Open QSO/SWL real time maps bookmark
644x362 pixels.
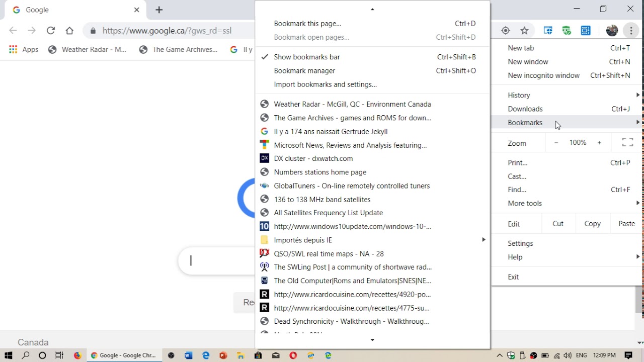click(x=372, y=253)
